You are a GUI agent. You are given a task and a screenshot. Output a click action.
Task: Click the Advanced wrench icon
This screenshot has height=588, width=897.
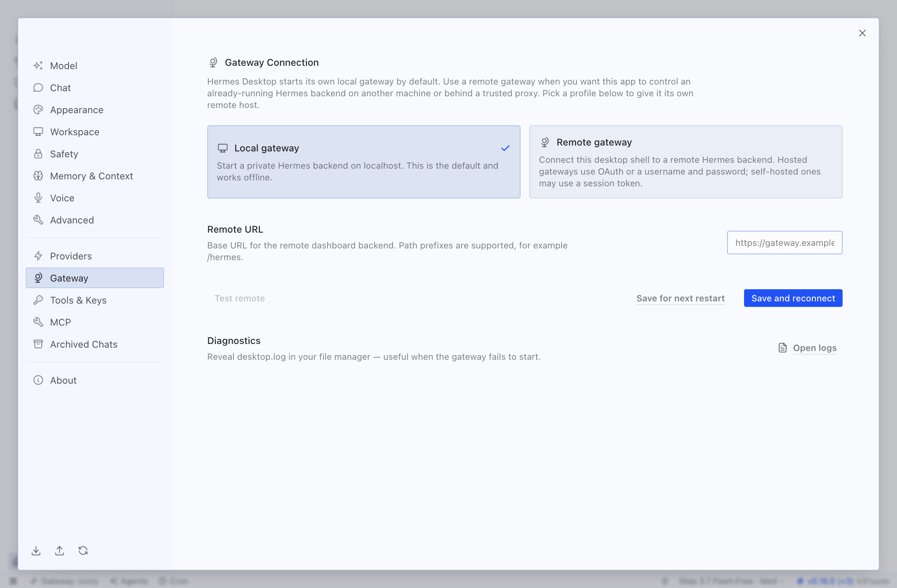pos(38,220)
